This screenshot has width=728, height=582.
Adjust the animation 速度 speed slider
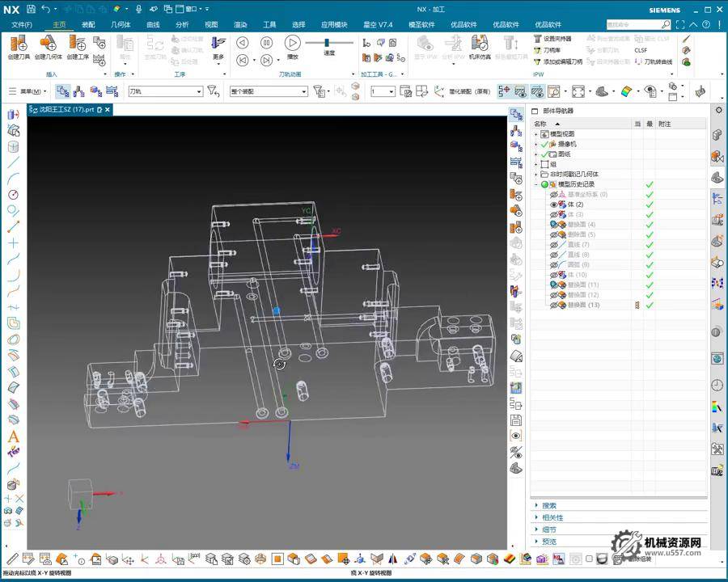[328, 42]
